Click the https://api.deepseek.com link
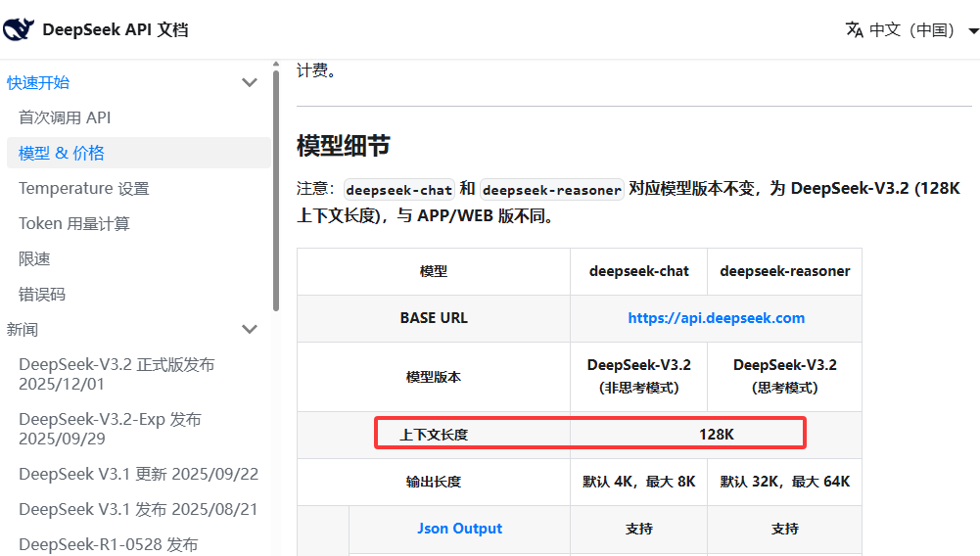This screenshot has height=556, width=980. point(716,318)
